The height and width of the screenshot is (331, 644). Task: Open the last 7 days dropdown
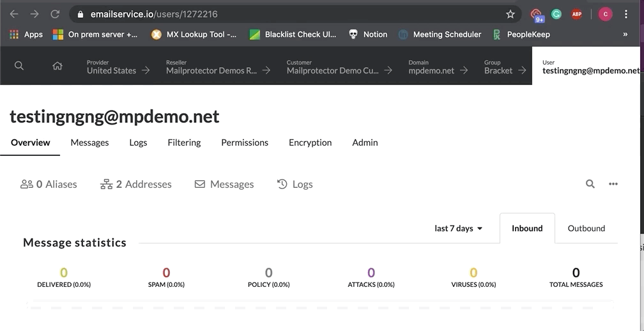click(458, 228)
